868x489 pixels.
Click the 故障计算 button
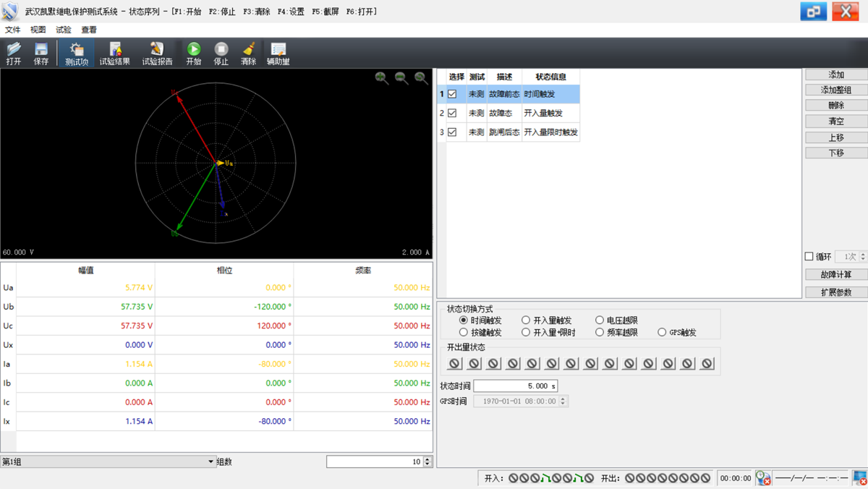(835, 275)
